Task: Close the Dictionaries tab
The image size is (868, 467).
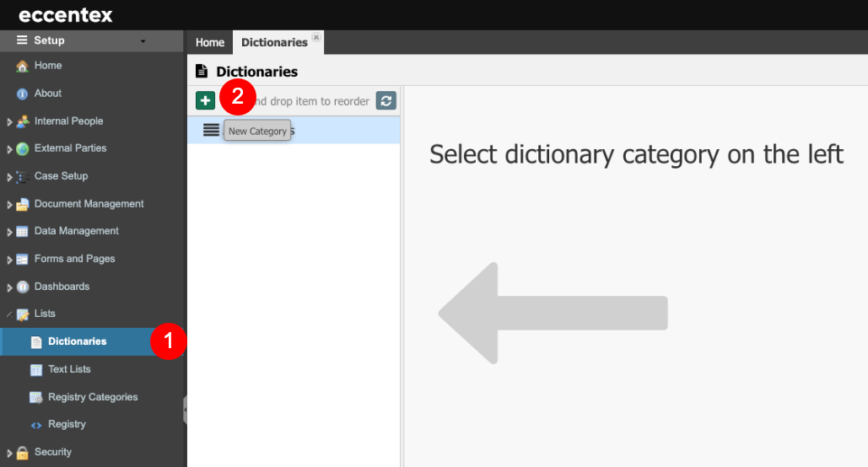Action: point(316,37)
